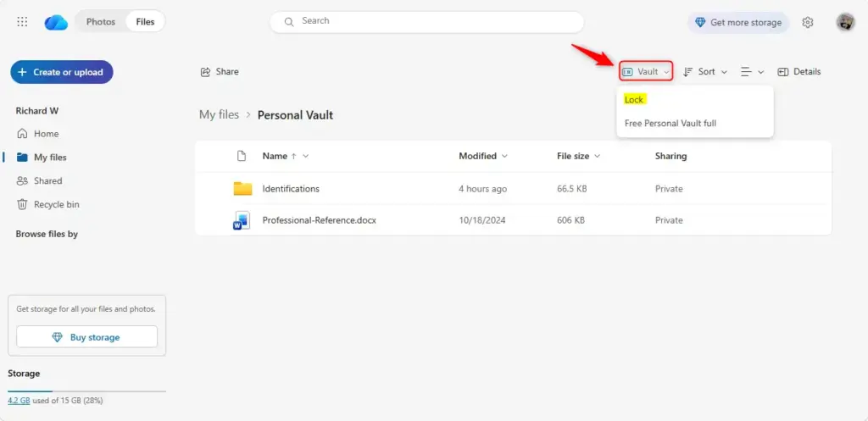Click Private sharing status for Professional-Reference.docx
The height and width of the screenshot is (421, 868).
[669, 220]
